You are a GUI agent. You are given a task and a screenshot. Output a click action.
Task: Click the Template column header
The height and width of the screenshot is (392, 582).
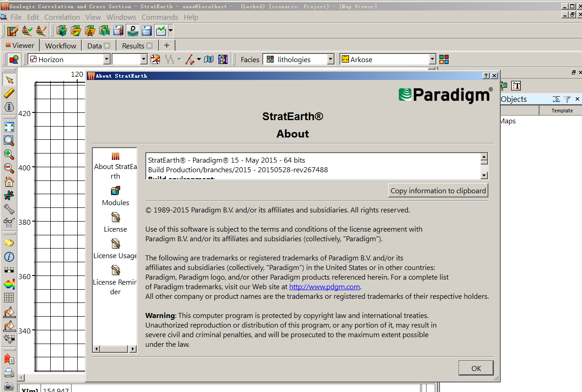562,111
